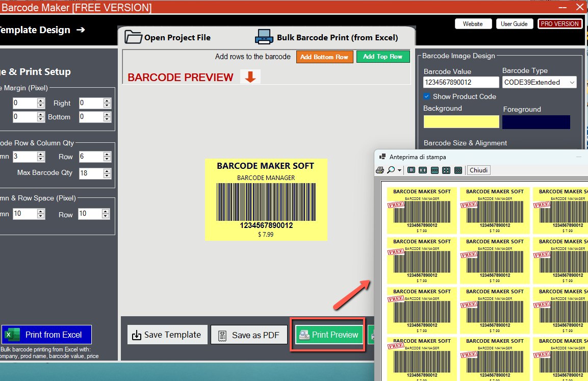Decrease the Max Barcode Qty spinner value
This screenshot has width=588, height=381.
click(107, 175)
